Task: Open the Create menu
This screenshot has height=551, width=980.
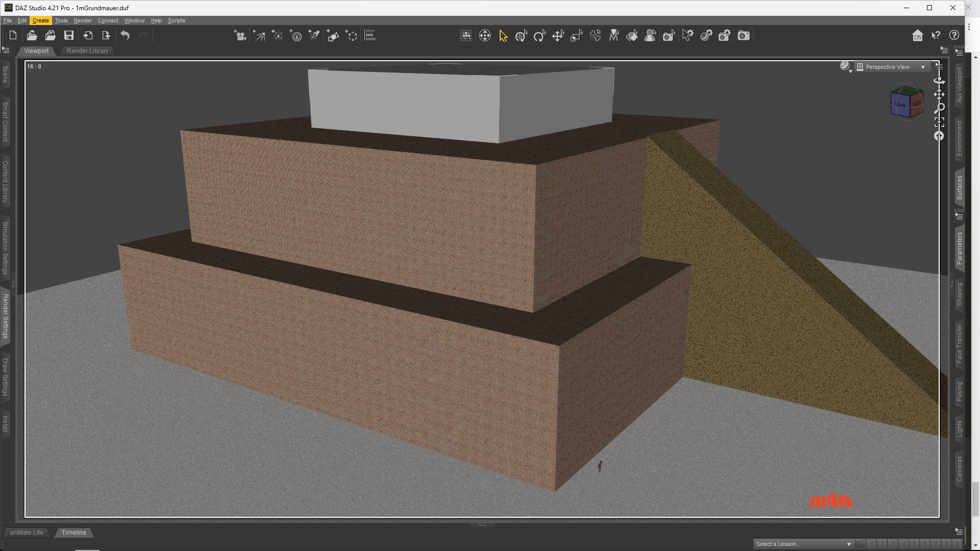Action: coord(40,20)
